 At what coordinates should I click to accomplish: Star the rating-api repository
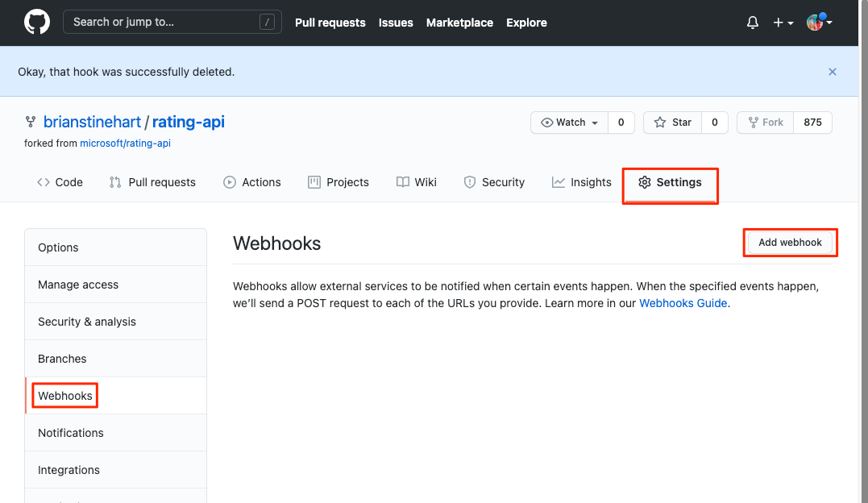[672, 122]
